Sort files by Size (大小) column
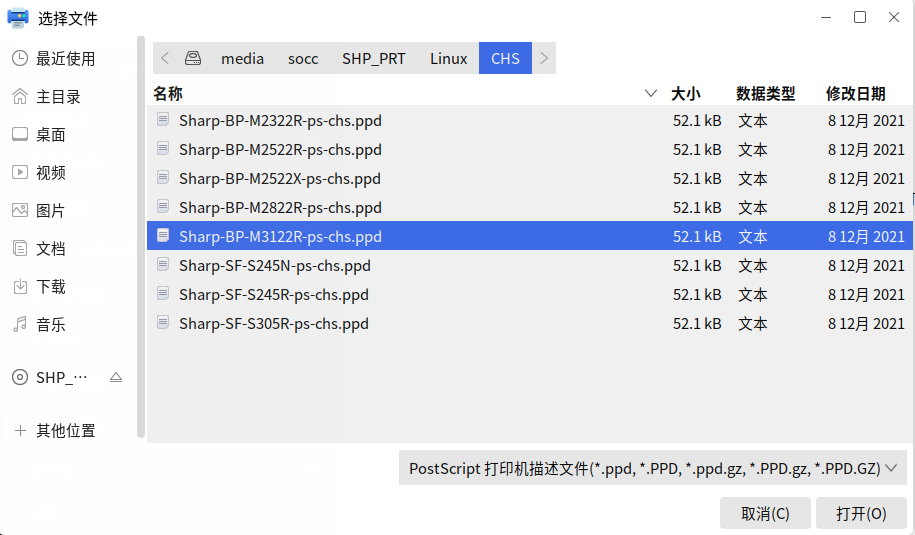 click(686, 93)
